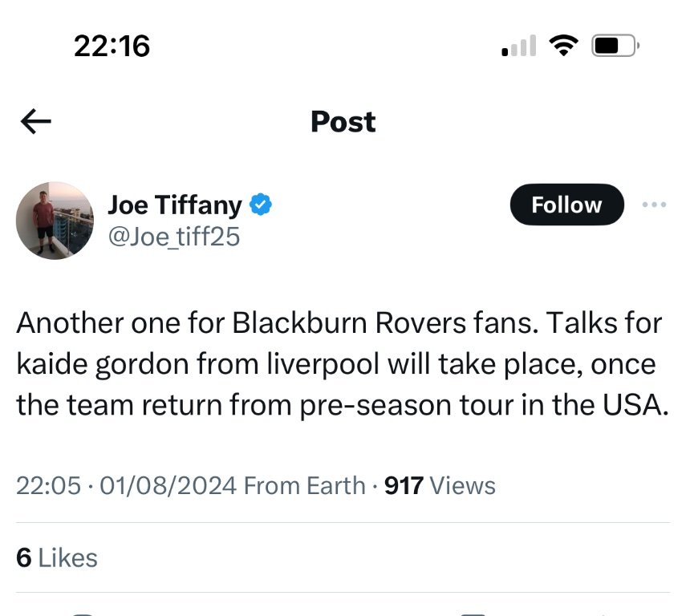Tap the Post header title
The width and height of the screenshot is (686, 616).
(343, 122)
